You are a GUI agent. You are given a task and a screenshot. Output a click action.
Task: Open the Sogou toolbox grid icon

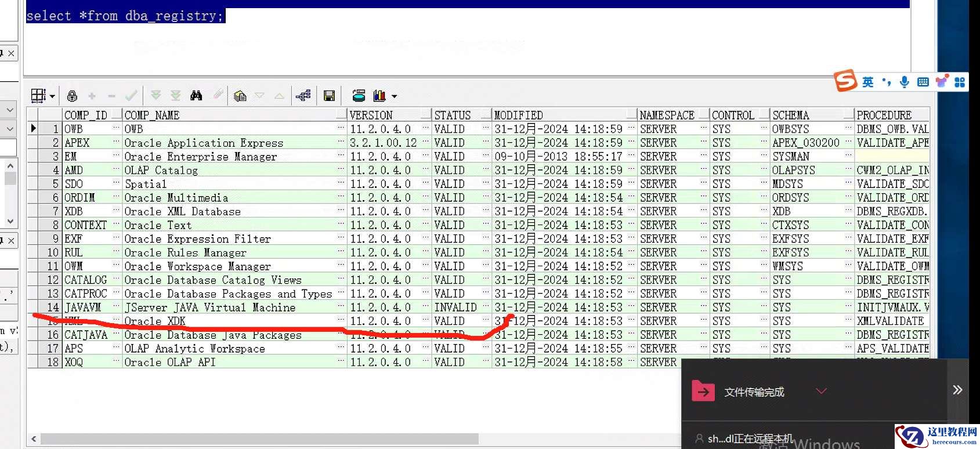pyautogui.click(x=960, y=82)
